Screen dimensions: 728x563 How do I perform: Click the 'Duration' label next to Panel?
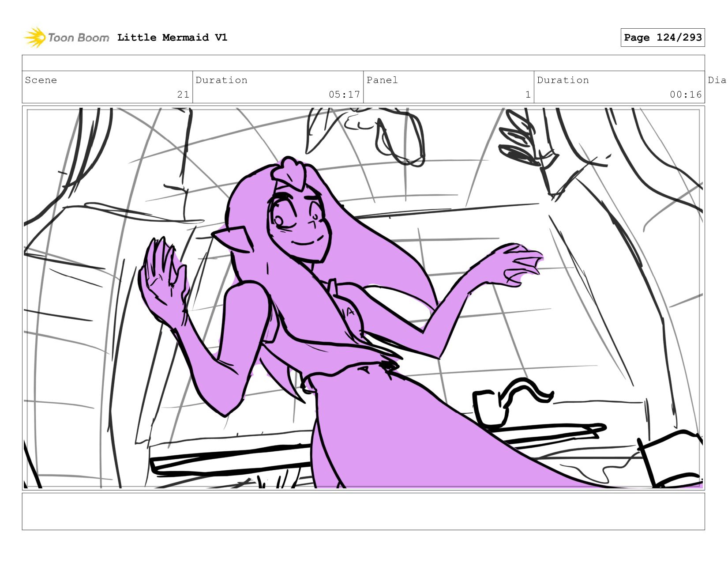click(x=563, y=80)
